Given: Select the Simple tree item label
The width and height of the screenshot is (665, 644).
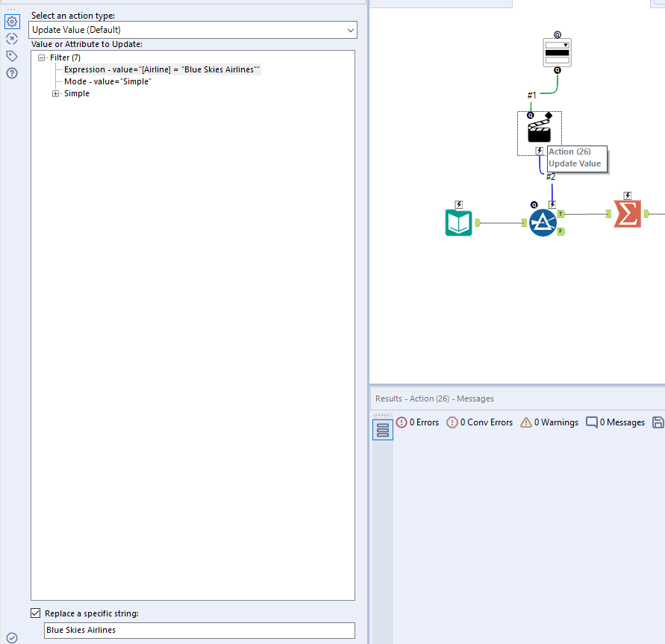Looking at the screenshot, I should coord(77,93).
